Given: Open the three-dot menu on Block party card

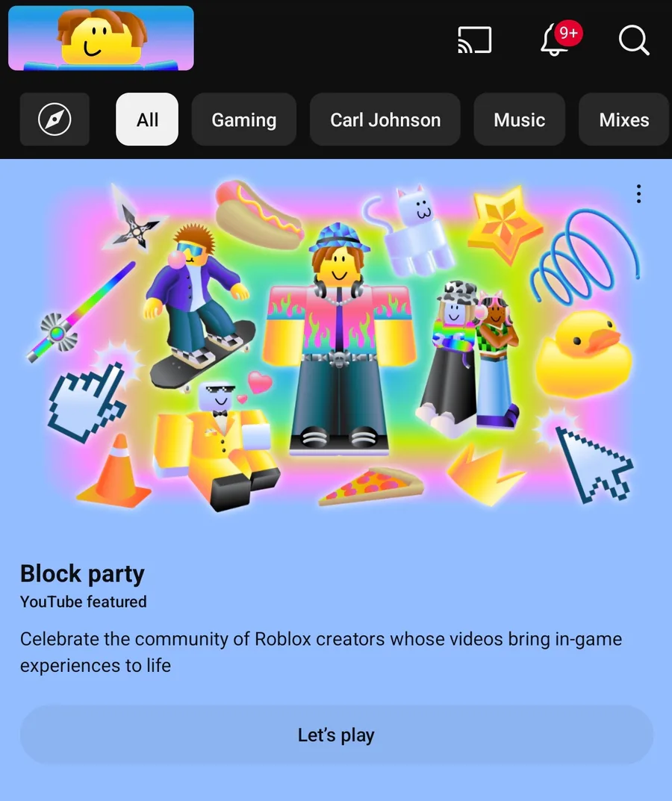Looking at the screenshot, I should (x=639, y=193).
